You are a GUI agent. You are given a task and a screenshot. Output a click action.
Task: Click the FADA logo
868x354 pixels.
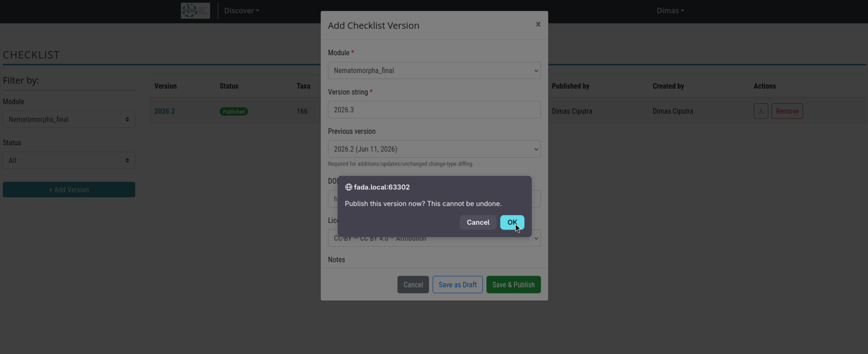[196, 11]
